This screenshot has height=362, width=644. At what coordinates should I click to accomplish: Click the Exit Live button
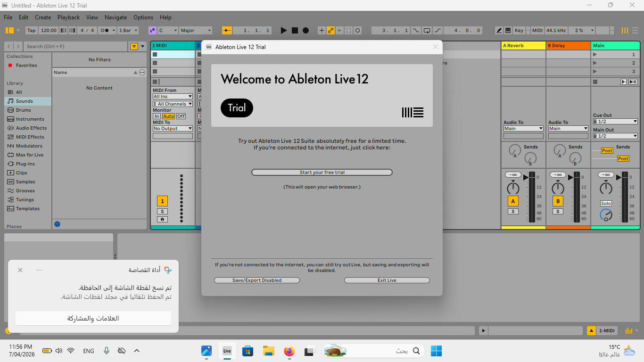pyautogui.click(x=387, y=280)
